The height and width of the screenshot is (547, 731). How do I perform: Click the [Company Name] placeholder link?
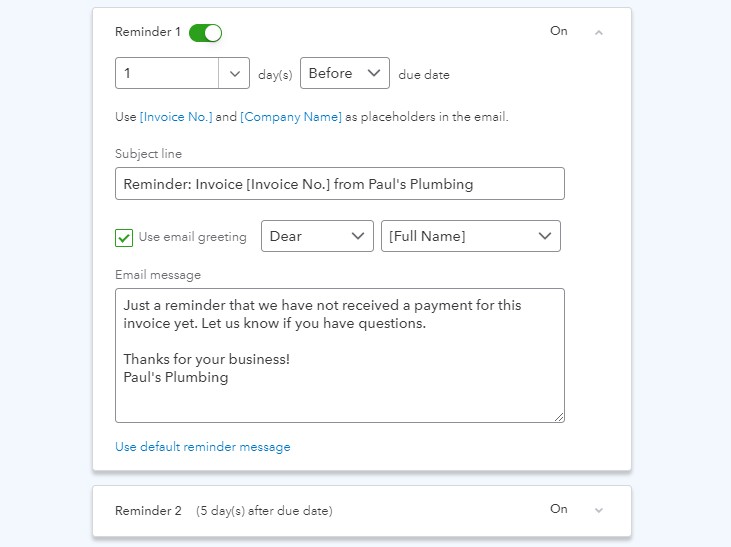[291, 117]
